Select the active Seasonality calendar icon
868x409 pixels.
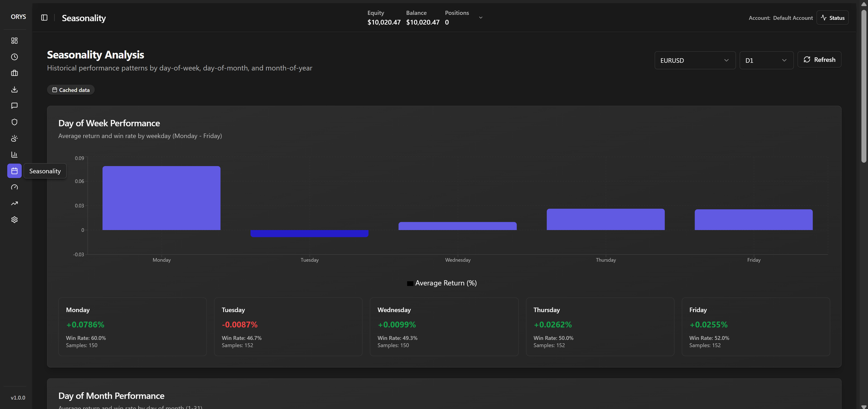coord(14,171)
